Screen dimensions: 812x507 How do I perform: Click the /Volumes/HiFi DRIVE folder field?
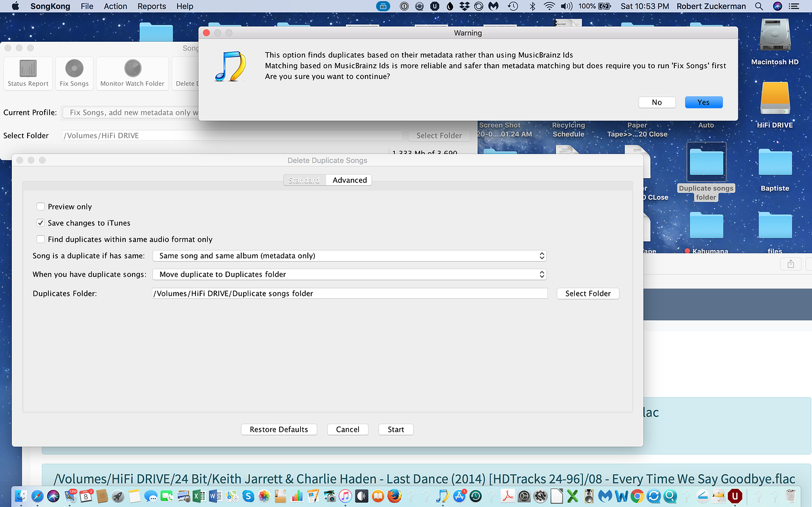point(232,135)
